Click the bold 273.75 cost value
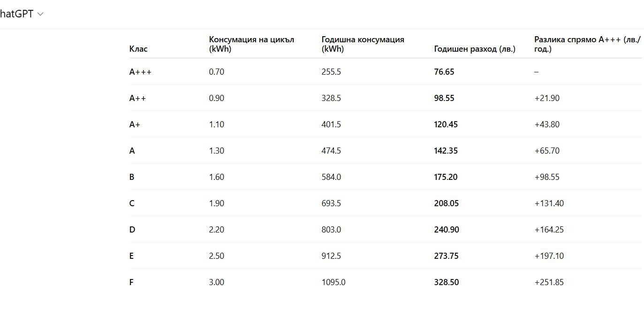Screen dimensions: 644x318 tap(446, 256)
